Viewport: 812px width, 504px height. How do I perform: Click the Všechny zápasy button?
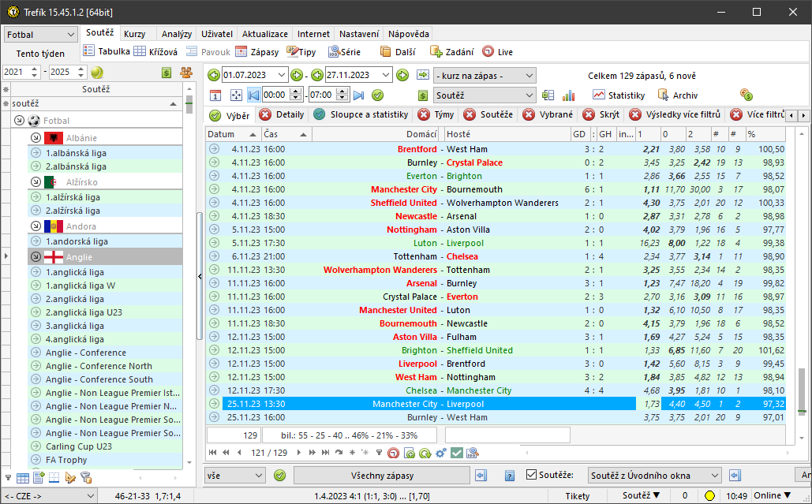point(382,476)
